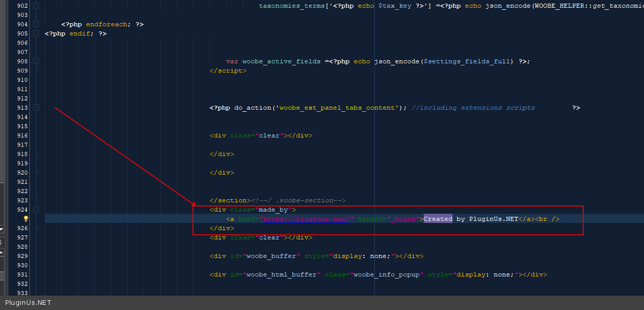Click the "woobe_info_popup" class value
This screenshot has width=644, height=310.
point(386,274)
